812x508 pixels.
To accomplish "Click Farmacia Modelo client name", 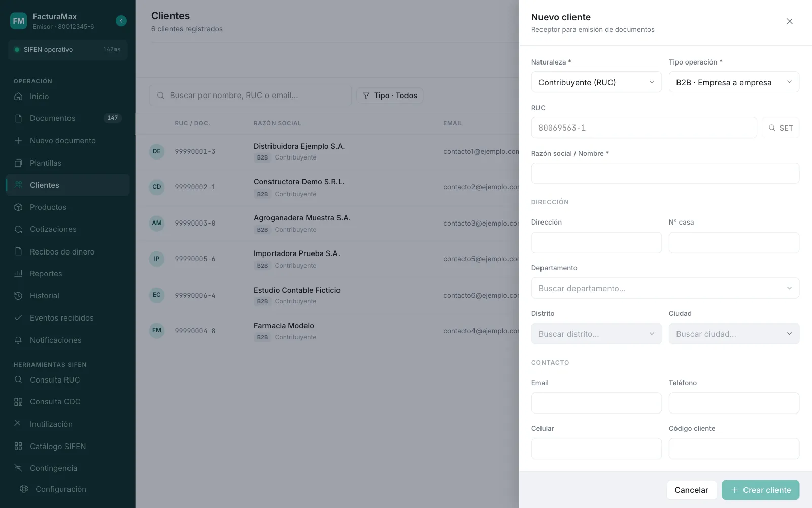I will (284, 326).
